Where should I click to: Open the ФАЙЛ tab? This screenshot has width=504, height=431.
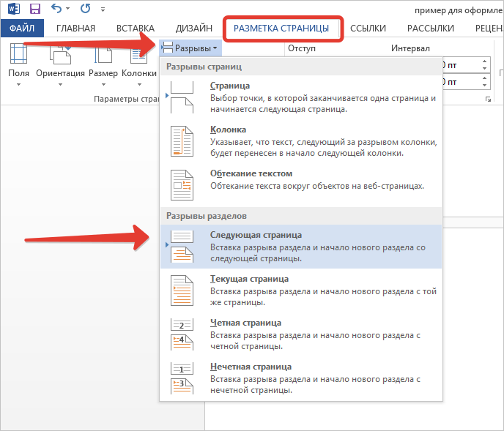pyautogui.click(x=22, y=29)
